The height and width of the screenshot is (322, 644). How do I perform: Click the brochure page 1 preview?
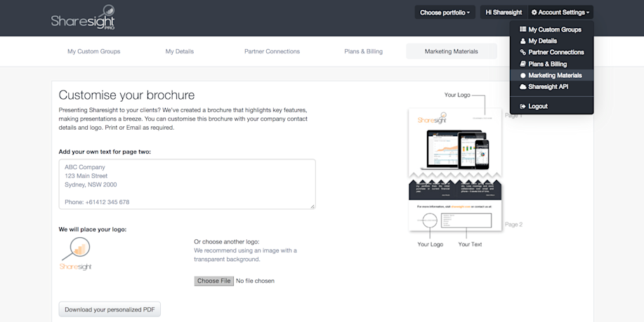[455, 144]
